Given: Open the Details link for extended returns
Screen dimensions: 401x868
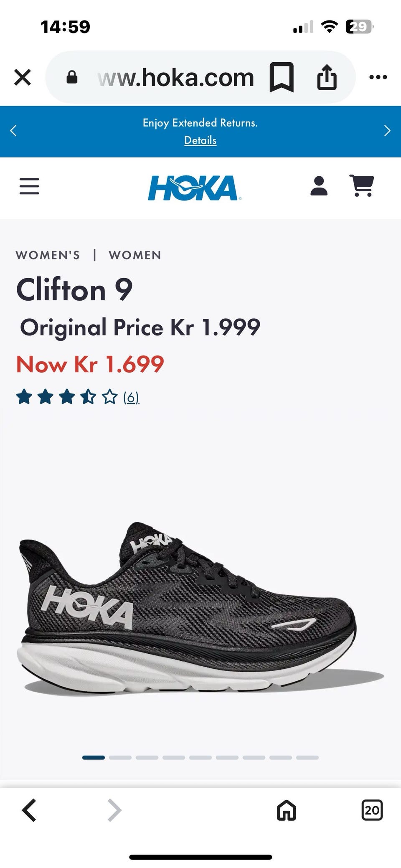Looking at the screenshot, I should [200, 140].
